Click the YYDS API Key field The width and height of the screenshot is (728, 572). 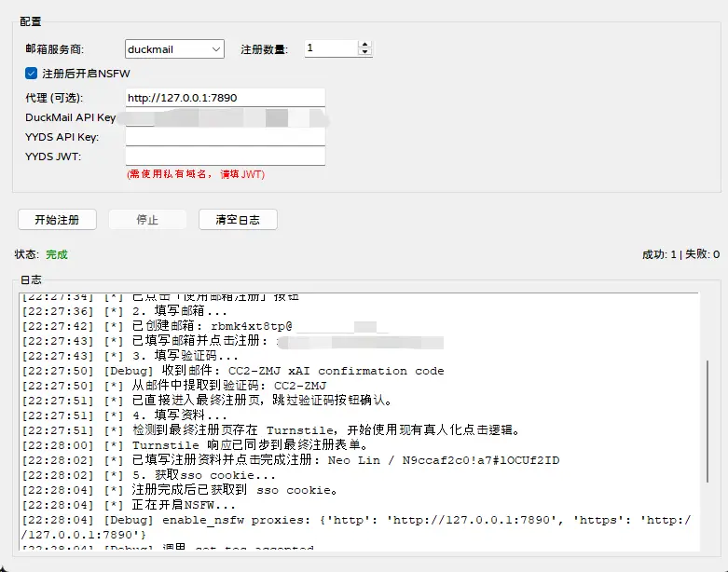point(226,137)
